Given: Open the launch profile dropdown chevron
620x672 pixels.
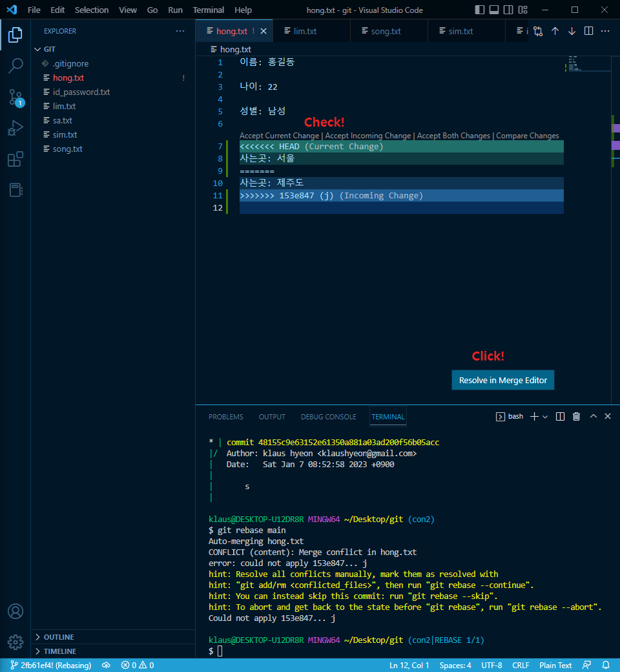Looking at the screenshot, I should tap(545, 417).
